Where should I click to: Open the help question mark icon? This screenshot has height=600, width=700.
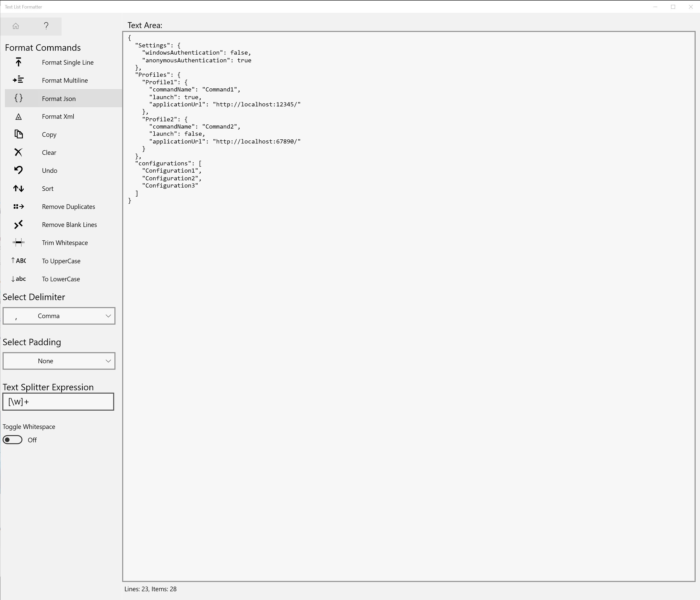(x=46, y=26)
